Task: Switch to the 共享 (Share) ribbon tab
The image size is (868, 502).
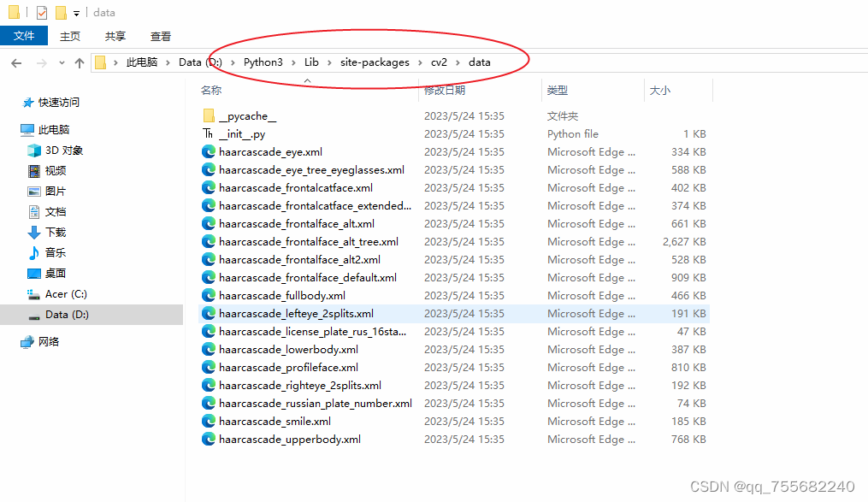Action: (x=115, y=35)
